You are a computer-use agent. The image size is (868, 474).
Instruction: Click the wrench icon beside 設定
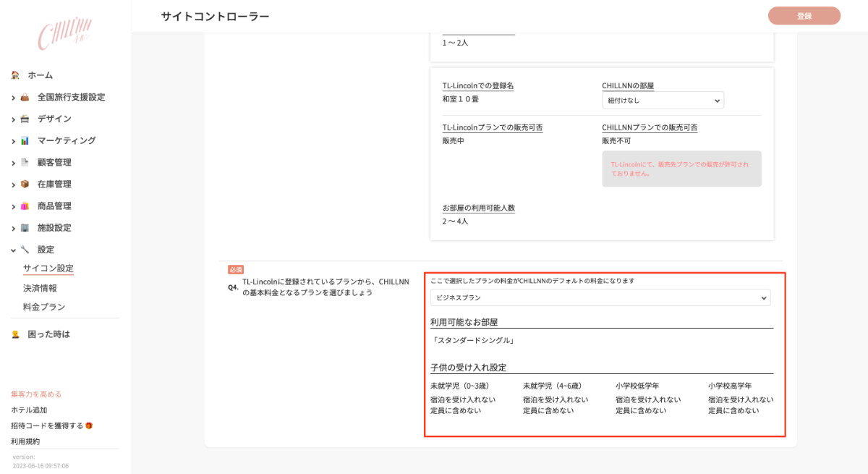25,249
